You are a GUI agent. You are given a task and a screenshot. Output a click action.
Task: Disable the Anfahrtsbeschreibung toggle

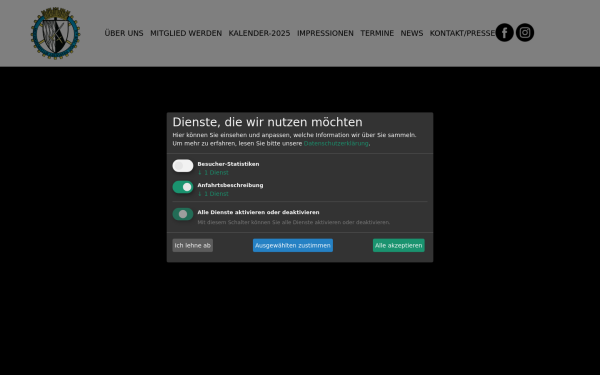(x=183, y=187)
